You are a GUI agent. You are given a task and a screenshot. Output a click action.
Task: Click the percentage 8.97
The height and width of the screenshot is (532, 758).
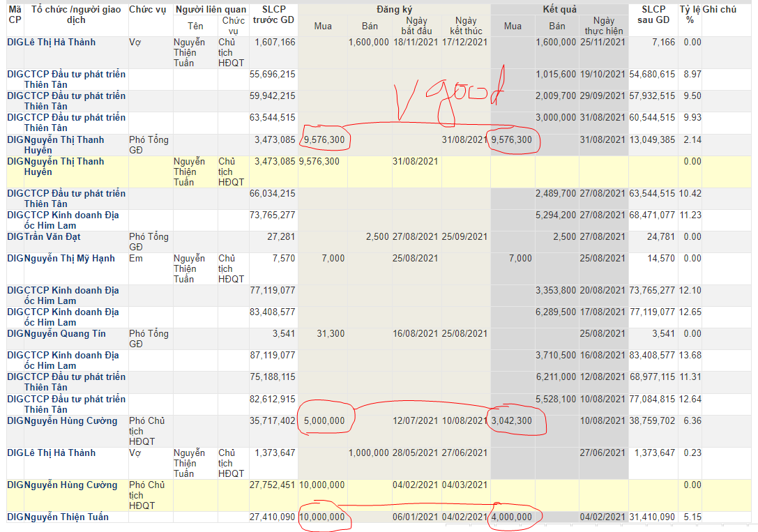pyautogui.click(x=692, y=75)
